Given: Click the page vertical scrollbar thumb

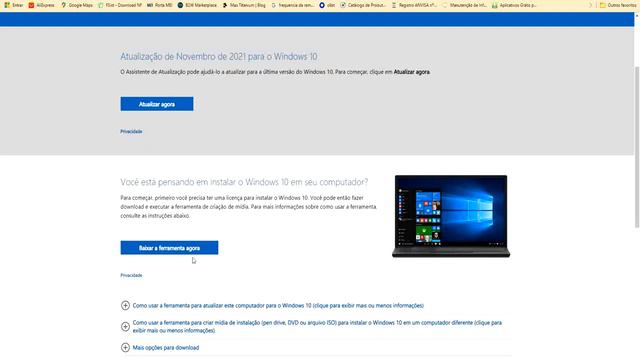Looking at the screenshot, I should tap(637, 146).
